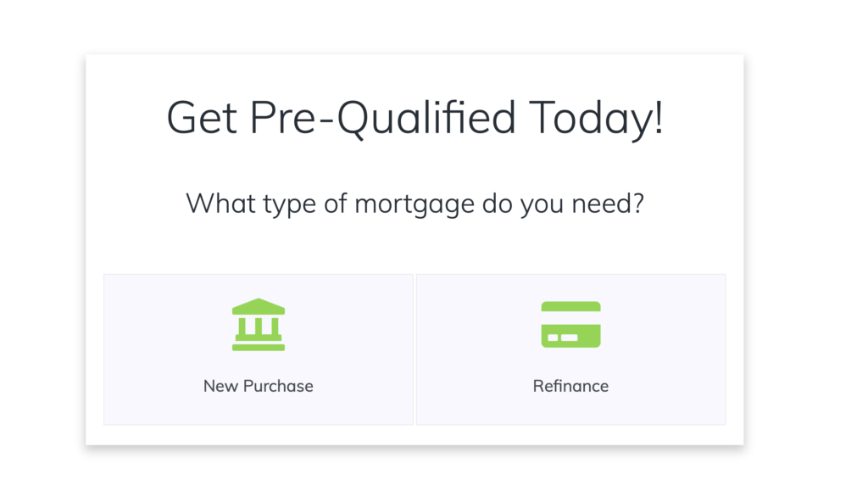
Task: Click the green bank building icon
Action: [x=258, y=325]
